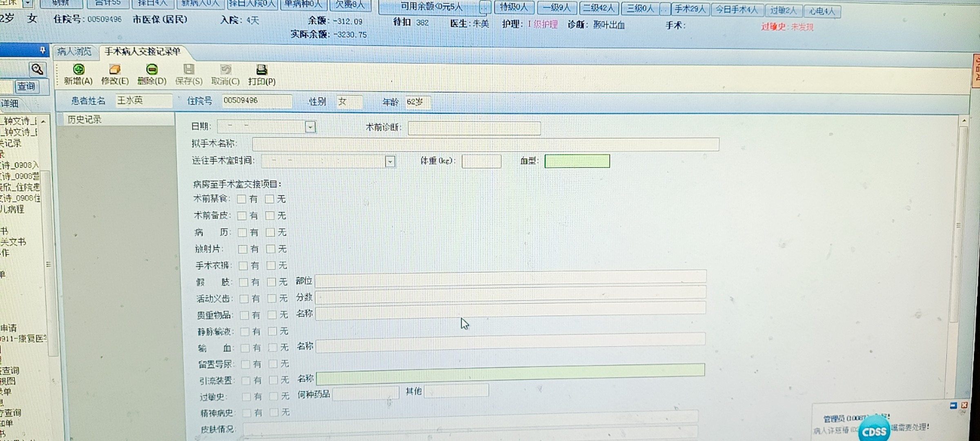Open the 送往手术室时间 dropdown arrow
The image size is (980, 441).
[x=390, y=162]
